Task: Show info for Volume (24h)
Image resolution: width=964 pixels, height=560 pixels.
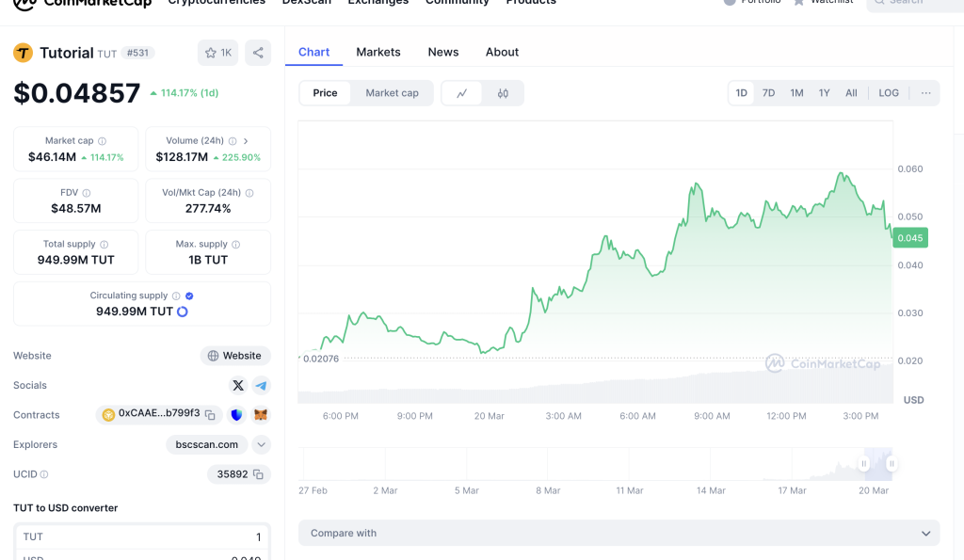Action: pos(233,141)
